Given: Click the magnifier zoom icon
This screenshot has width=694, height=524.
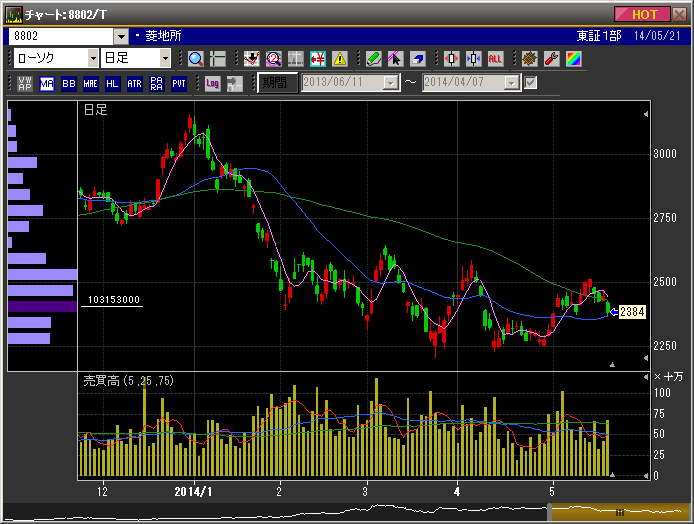Looking at the screenshot, I should [x=195, y=58].
